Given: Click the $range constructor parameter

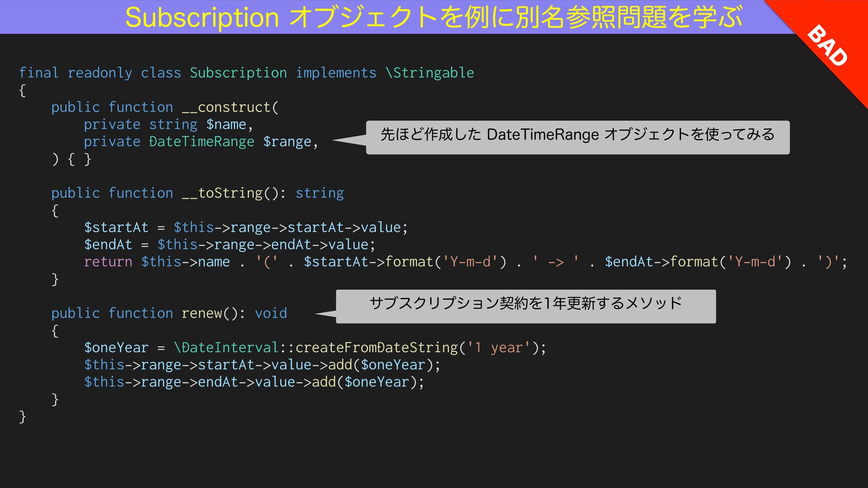Looking at the screenshot, I should coord(287,142).
